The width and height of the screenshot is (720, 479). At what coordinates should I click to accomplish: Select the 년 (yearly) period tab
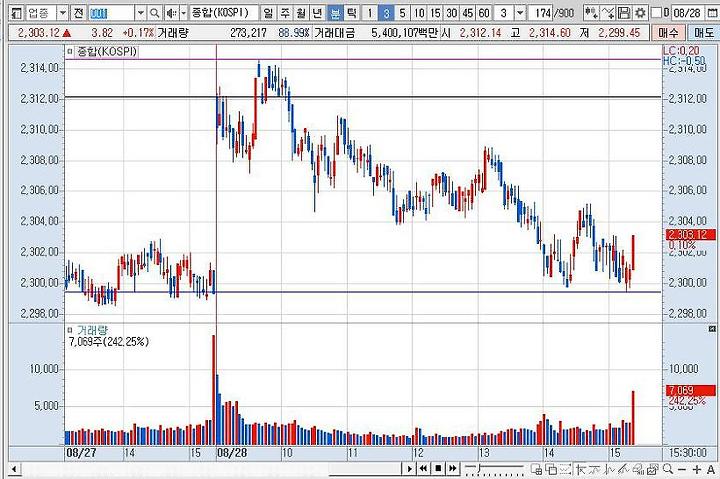point(317,13)
